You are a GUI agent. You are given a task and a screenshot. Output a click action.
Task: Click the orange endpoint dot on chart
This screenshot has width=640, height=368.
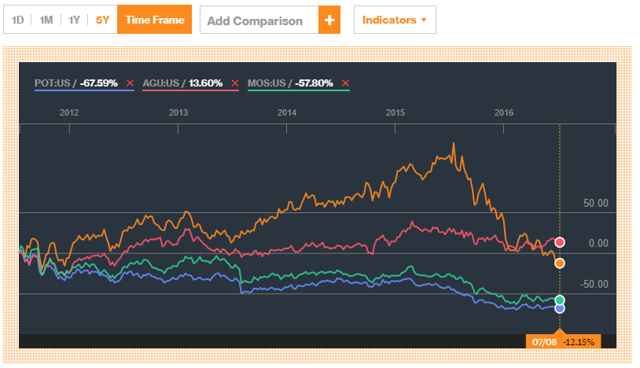560,263
